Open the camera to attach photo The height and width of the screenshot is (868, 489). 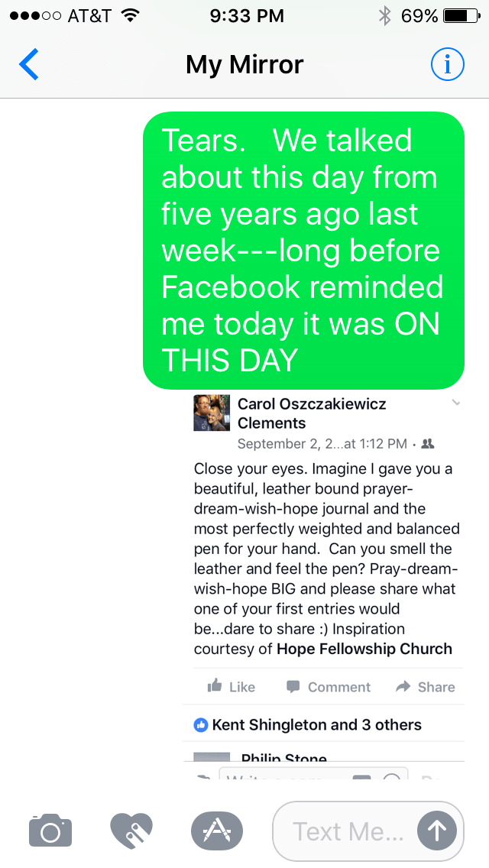coord(50,831)
